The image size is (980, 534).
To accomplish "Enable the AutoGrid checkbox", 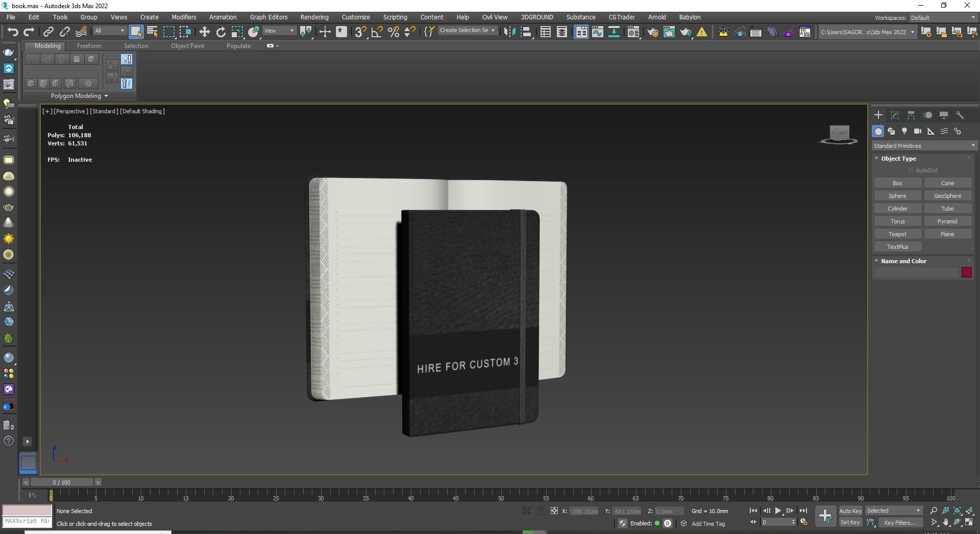I will click(911, 170).
